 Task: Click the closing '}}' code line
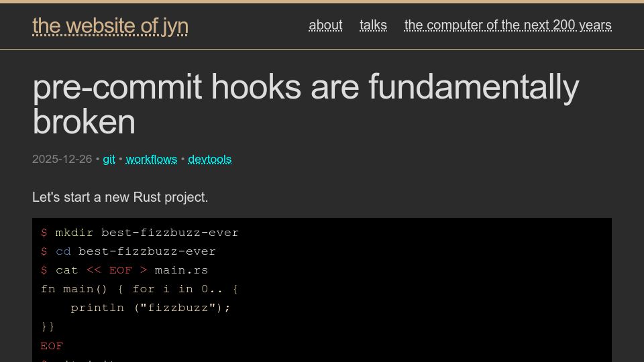pos(48,326)
